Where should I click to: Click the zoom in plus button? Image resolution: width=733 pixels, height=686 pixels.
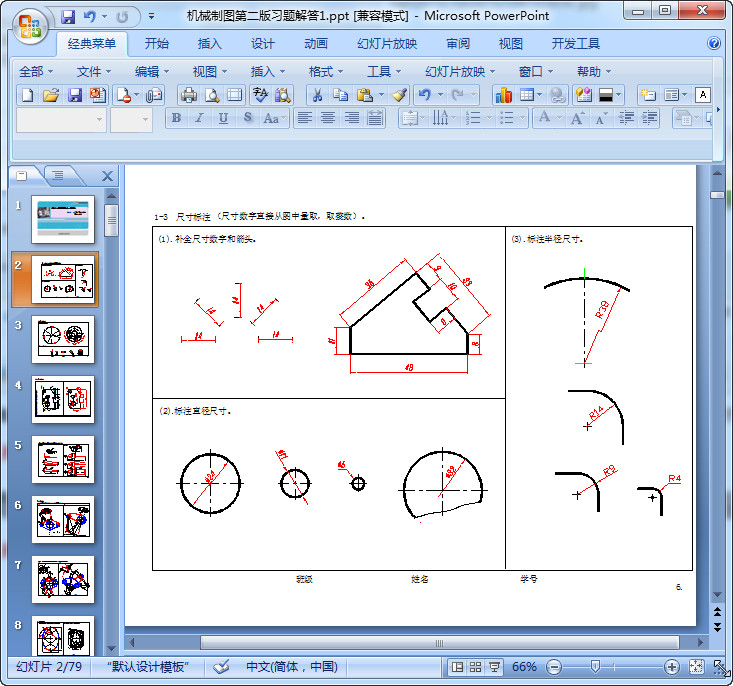[672, 667]
